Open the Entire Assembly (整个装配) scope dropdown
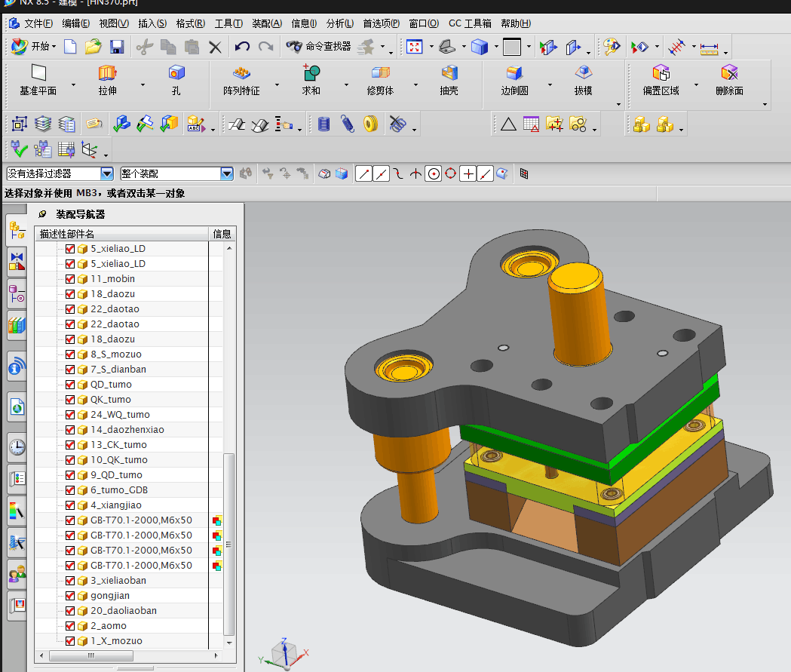Image resolution: width=791 pixels, height=672 pixels. pos(226,174)
